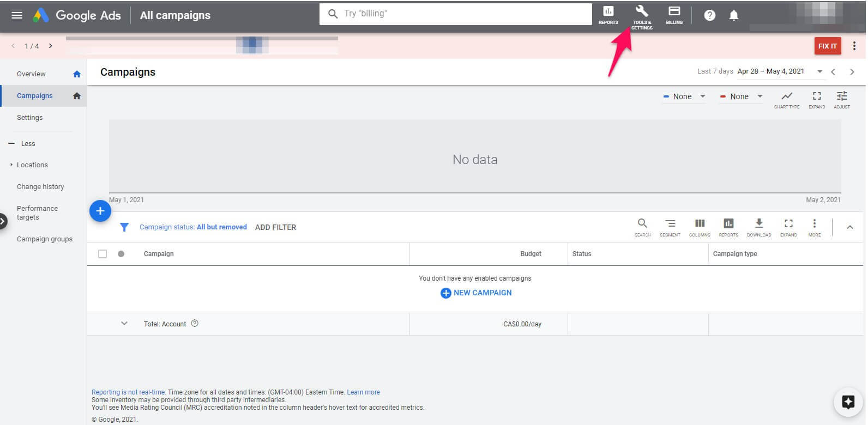Open the Columns tool
This screenshot has width=868, height=425.
click(x=700, y=227)
